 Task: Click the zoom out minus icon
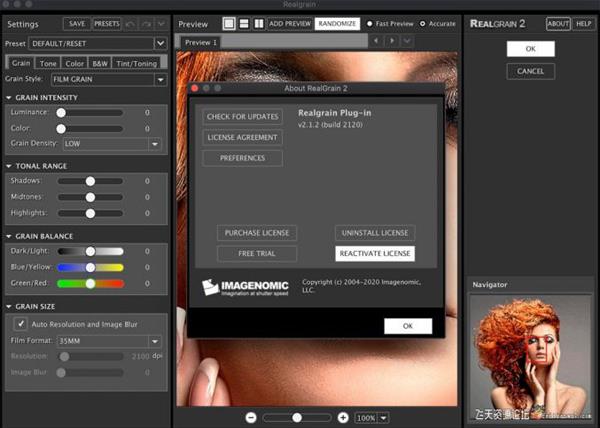pyautogui.click(x=250, y=416)
